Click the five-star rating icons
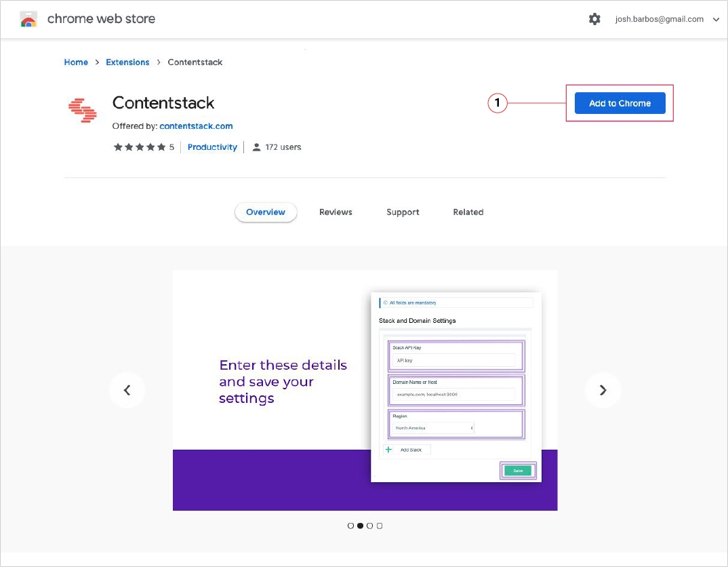Screen dimensions: 728x567 pos(139,147)
